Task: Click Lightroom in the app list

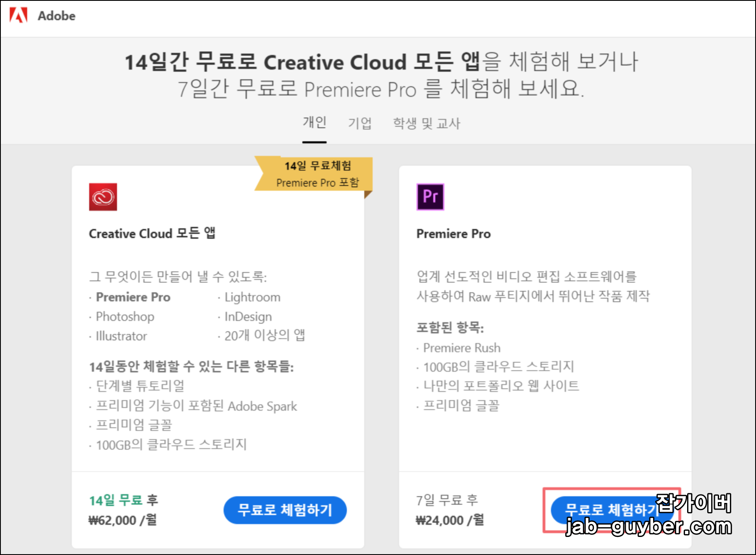Action: [252, 297]
